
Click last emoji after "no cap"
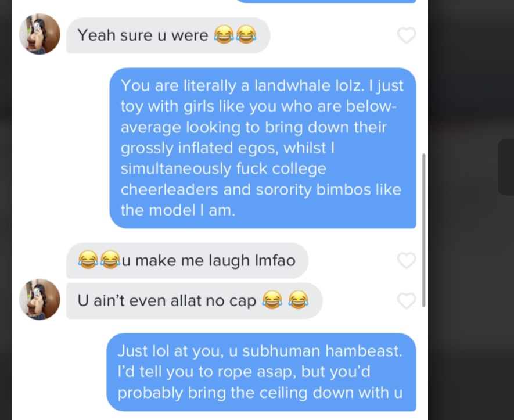point(298,300)
